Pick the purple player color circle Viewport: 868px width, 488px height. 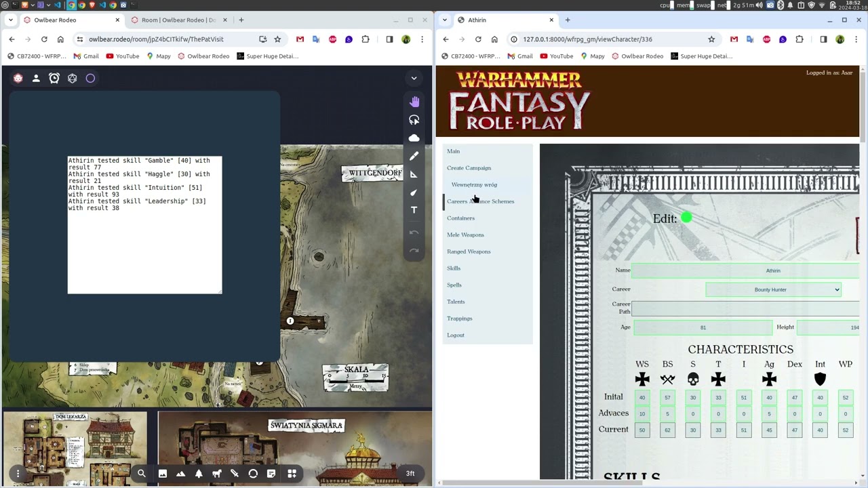tap(90, 78)
